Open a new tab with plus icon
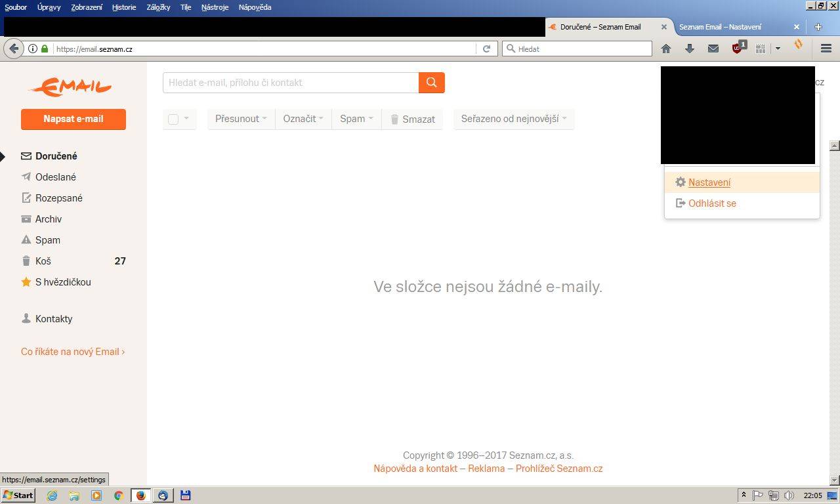Screen dimensions: 840x504 [818, 27]
